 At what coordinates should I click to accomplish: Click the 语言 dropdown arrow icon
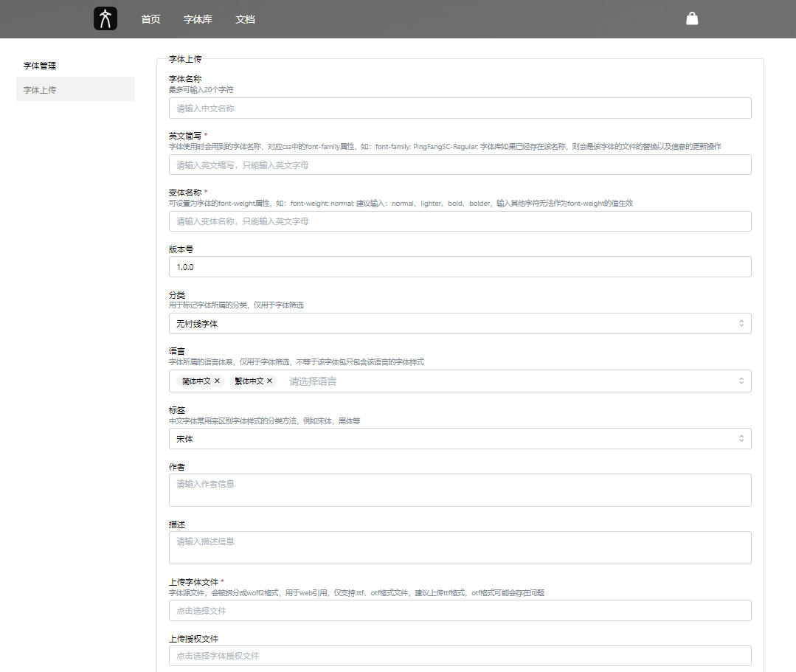(741, 381)
